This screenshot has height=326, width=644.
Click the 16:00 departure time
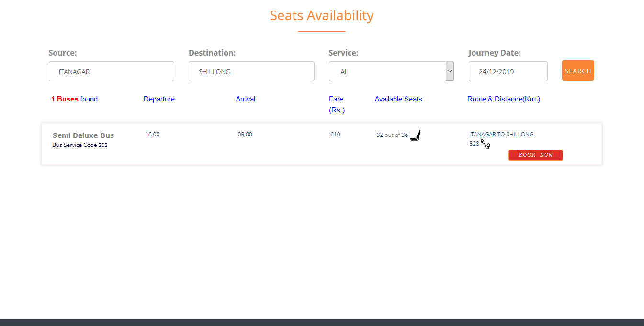pos(152,135)
